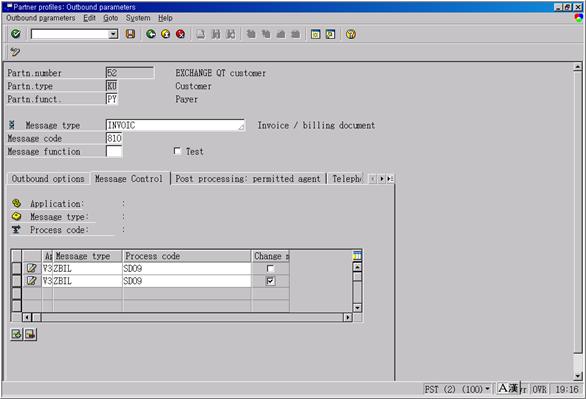Image resolution: width=586 pixels, height=399 pixels.
Task: Open the Edit menu
Action: pos(89,18)
